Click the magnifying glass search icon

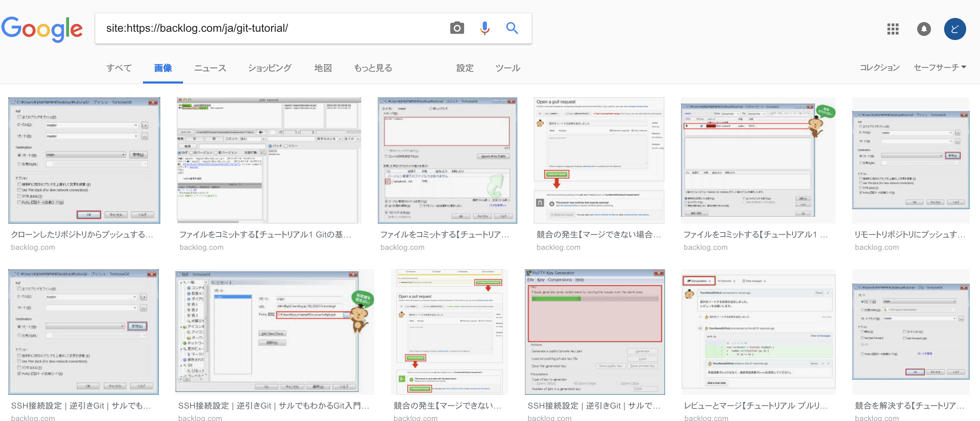(x=512, y=28)
